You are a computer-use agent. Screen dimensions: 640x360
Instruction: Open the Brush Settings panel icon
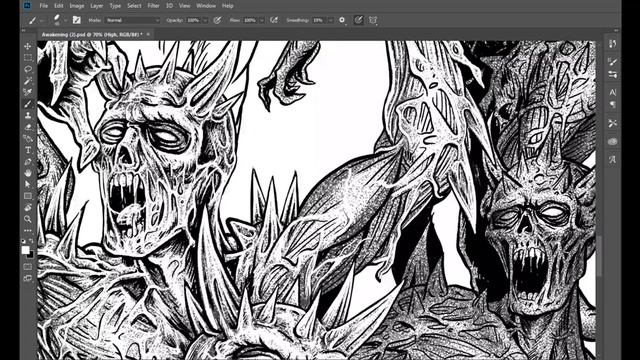612,62
